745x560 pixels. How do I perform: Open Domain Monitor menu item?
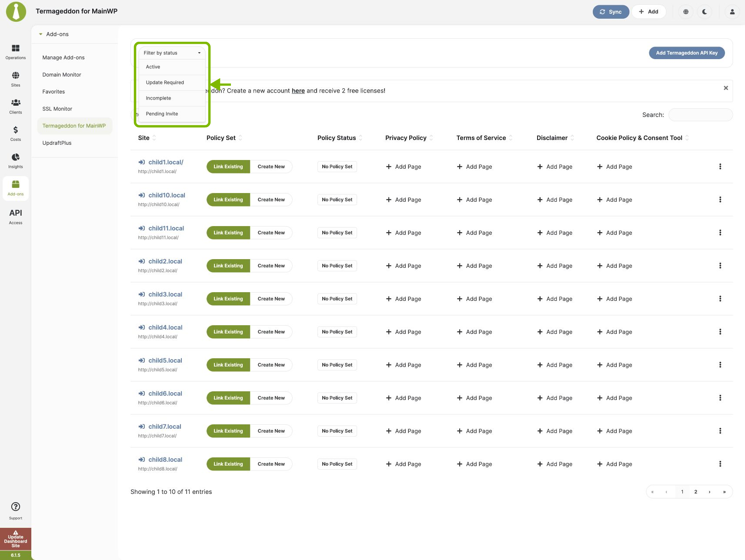[62, 75]
